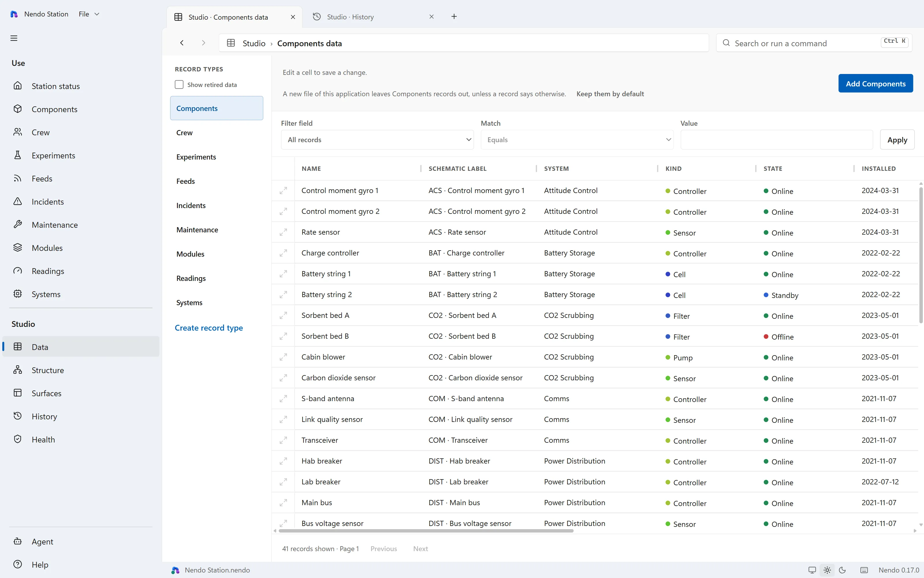Switch to dark theme moon icon
The image size is (924, 578).
[x=842, y=570]
